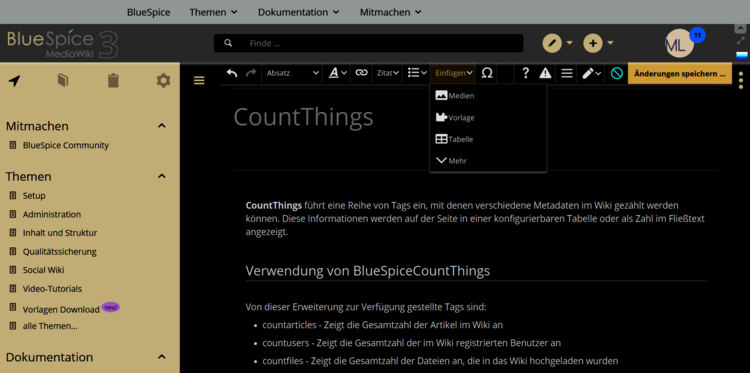Focus the Finde... search field

click(x=383, y=44)
